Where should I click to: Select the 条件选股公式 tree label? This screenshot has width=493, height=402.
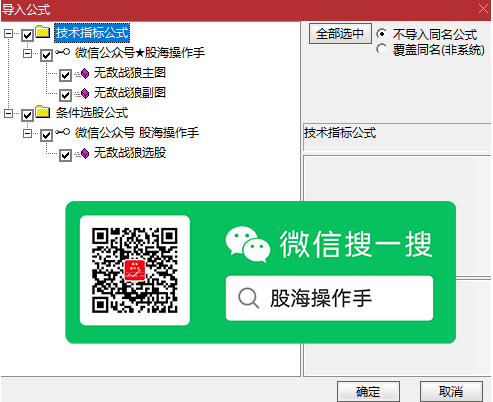point(92,113)
